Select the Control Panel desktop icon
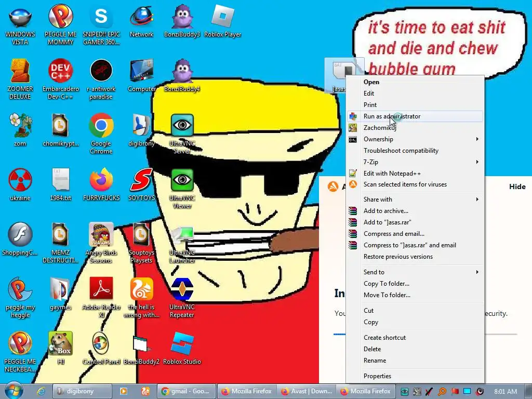 [x=101, y=348]
